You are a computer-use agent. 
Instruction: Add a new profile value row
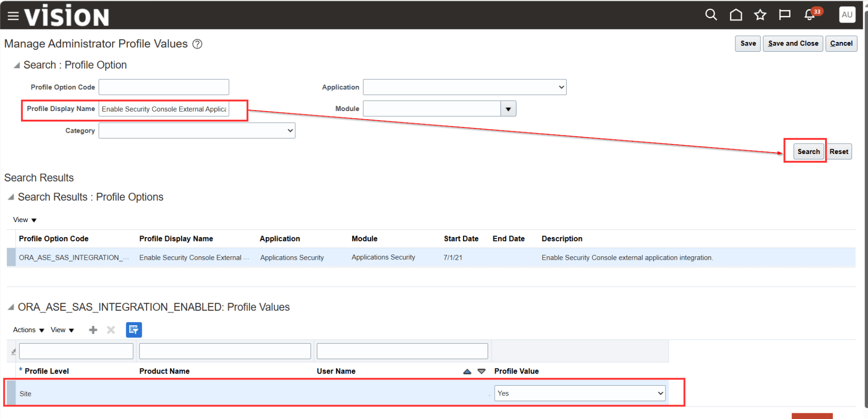93,330
